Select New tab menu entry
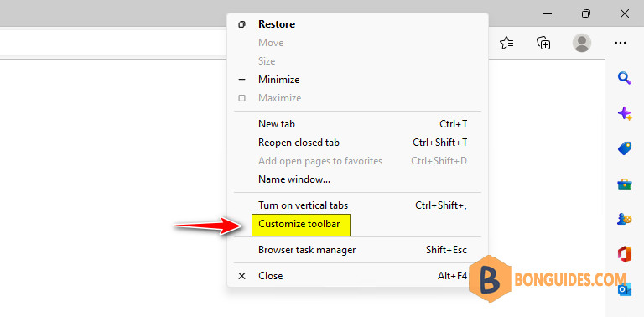 [x=357, y=124]
